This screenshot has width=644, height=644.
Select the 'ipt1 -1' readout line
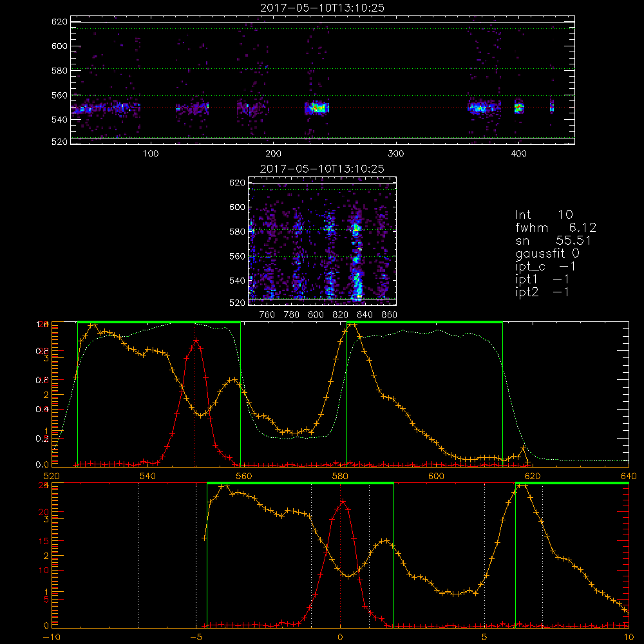[542, 279]
